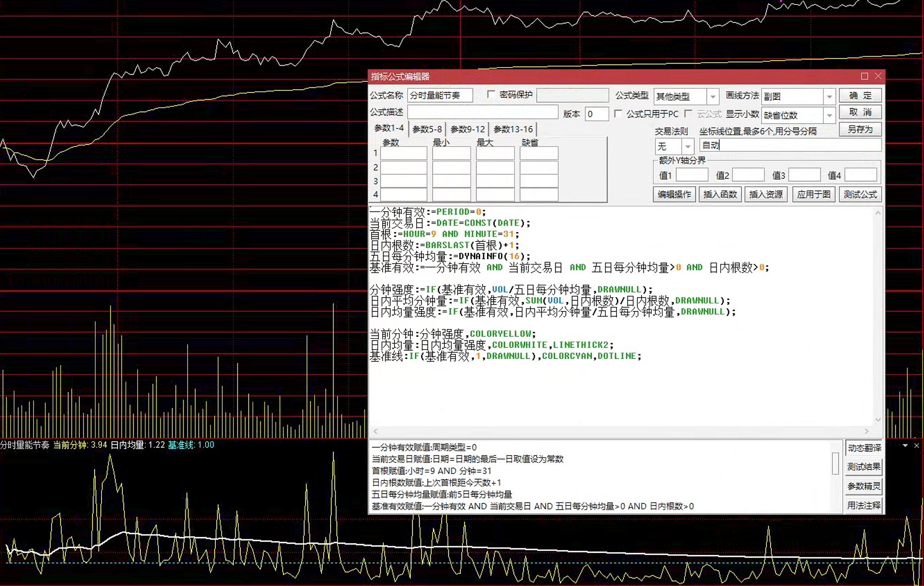This screenshot has height=586, width=924.
Task: Click the password field next to 密码保护
Action: (572, 95)
